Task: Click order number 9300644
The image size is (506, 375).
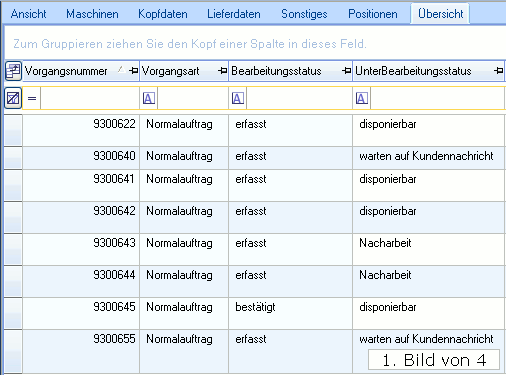Action: pyautogui.click(x=114, y=275)
